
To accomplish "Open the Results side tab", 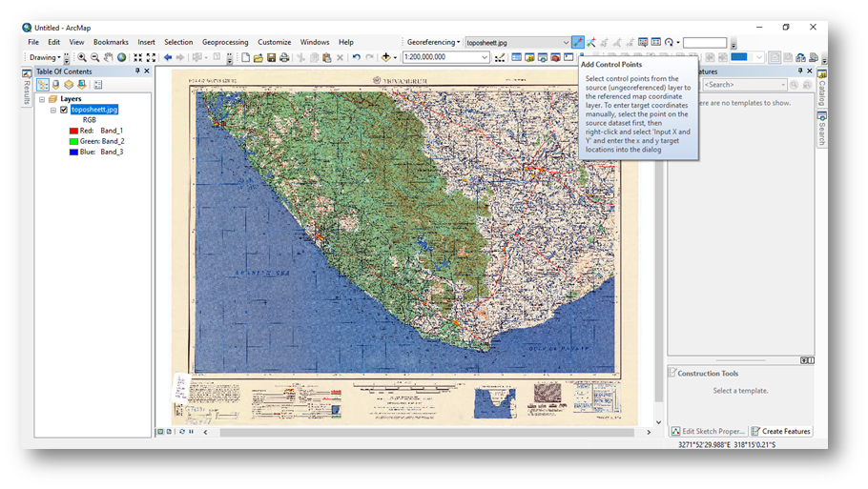I will (x=27, y=88).
